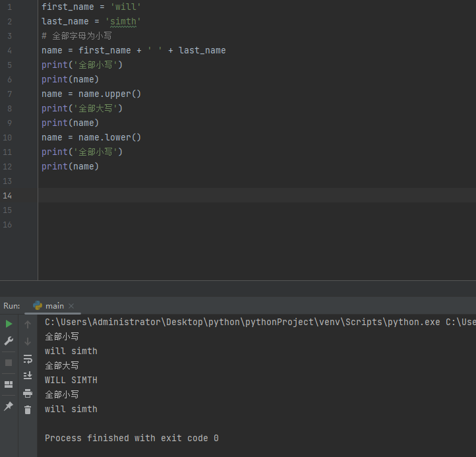Jump down the stack trace arrow

coord(28,342)
